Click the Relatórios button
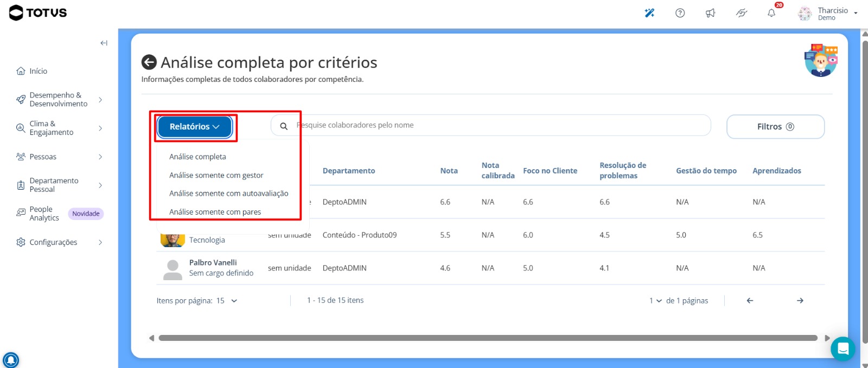 pos(195,127)
